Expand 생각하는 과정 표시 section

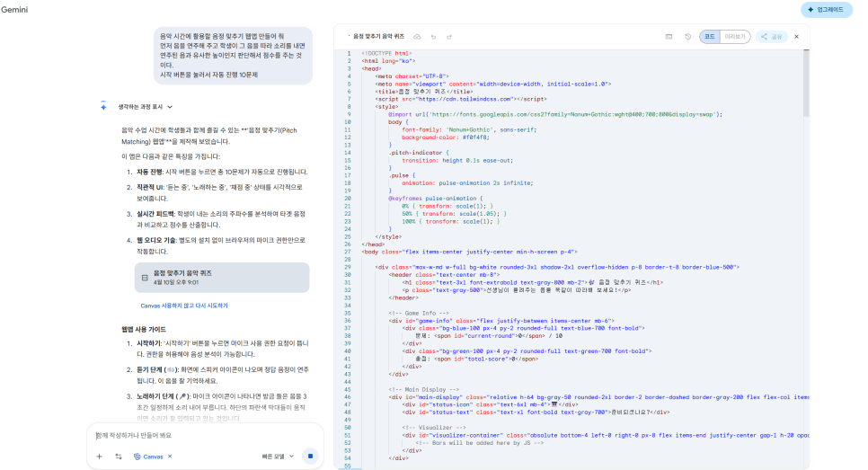[x=145, y=107]
